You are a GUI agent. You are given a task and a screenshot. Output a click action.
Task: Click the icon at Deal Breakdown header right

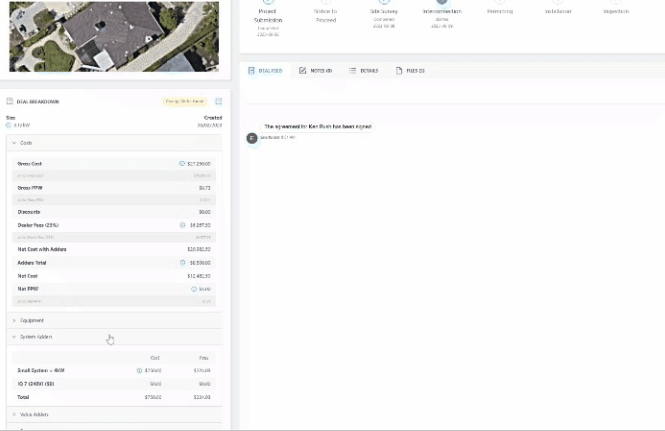tap(219, 101)
